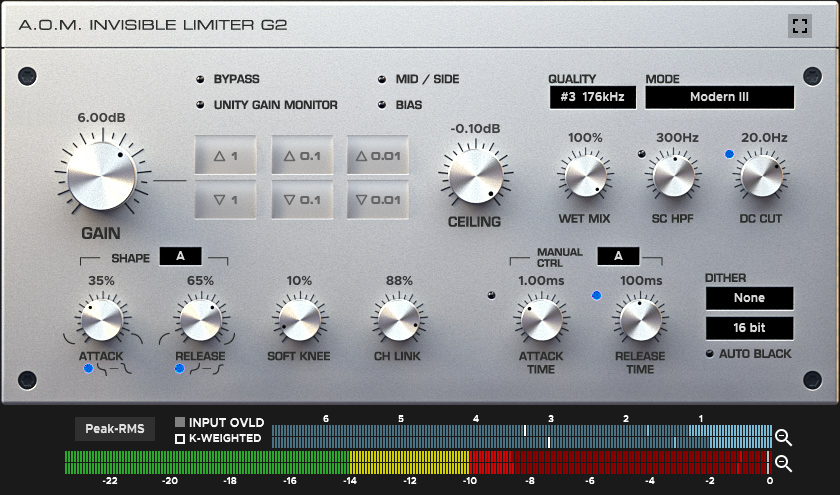Image resolution: width=840 pixels, height=495 pixels.
Task: Click the 10% soft knee value
Action: (x=299, y=281)
